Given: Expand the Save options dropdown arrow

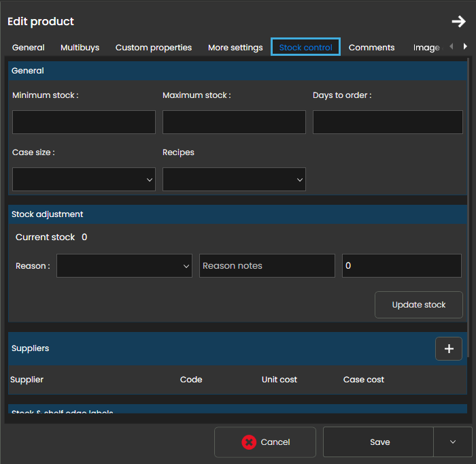Looking at the screenshot, I should pos(453,442).
